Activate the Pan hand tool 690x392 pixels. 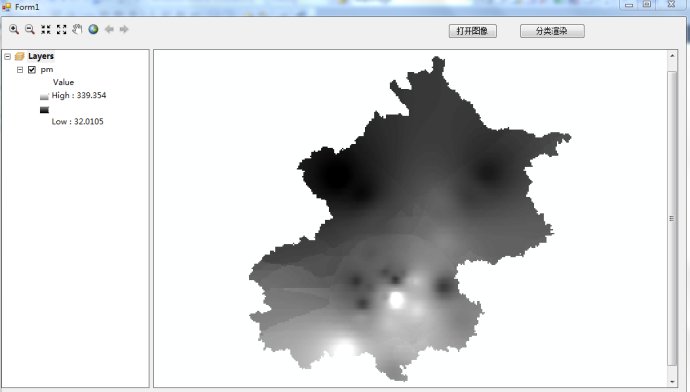click(x=77, y=29)
